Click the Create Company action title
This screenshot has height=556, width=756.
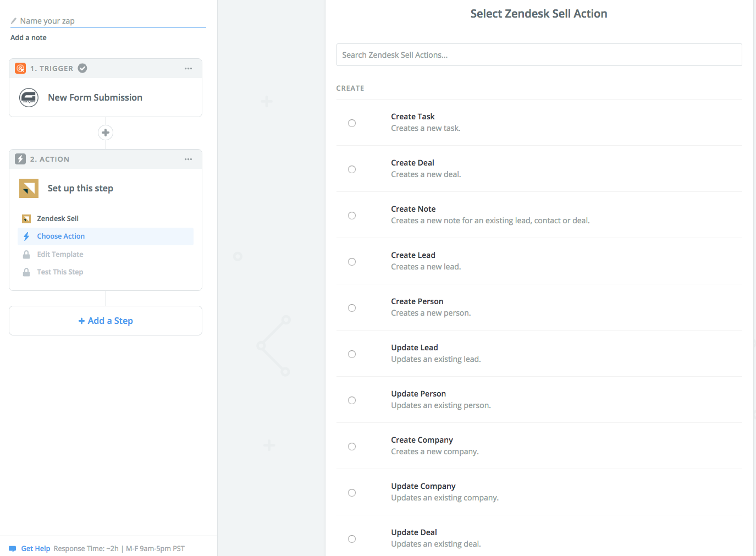click(422, 440)
